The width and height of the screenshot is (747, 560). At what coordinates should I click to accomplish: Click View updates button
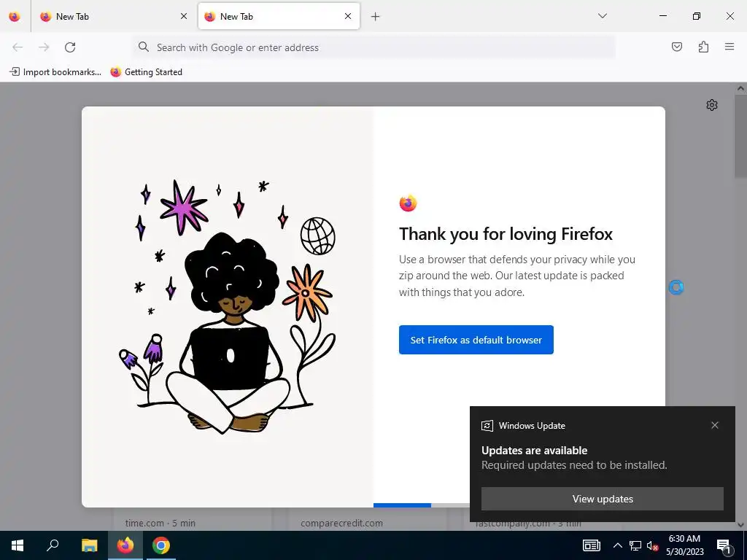click(x=602, y=499)
